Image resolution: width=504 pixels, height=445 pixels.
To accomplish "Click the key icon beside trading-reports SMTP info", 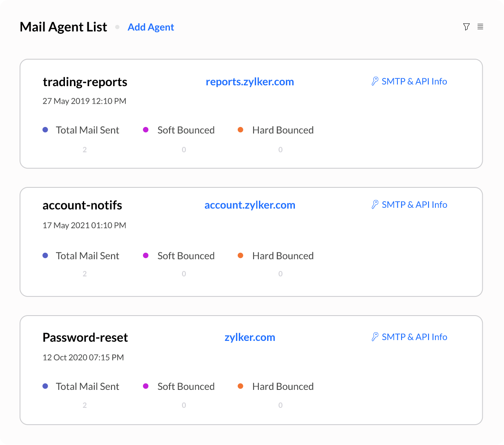I will [x=375, y=81].
